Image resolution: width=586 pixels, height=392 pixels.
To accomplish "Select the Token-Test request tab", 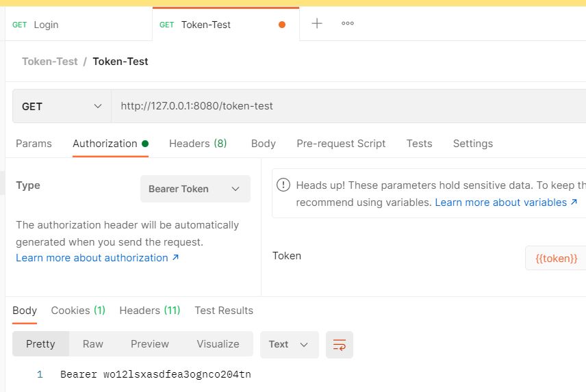I will (226, 25).
